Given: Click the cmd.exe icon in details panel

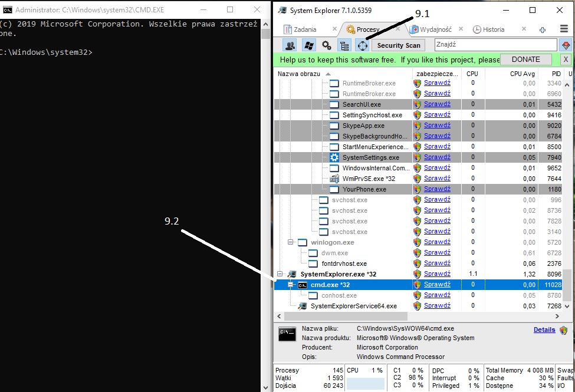Looking at the screenshot, I should coord(287,333).
